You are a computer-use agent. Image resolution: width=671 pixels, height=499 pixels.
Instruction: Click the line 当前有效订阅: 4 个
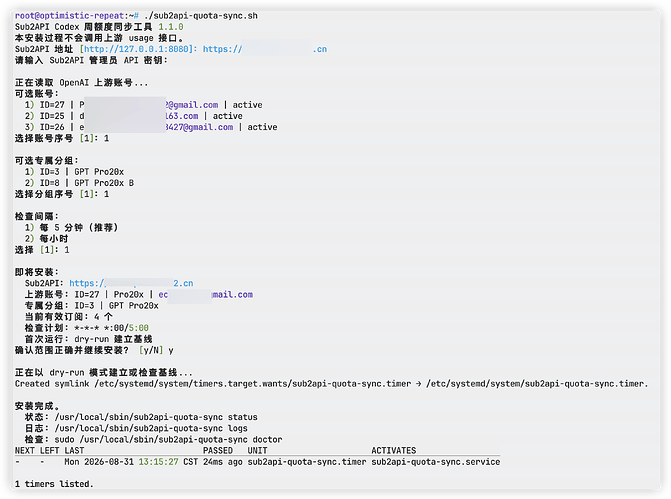[x=68, y=317]
